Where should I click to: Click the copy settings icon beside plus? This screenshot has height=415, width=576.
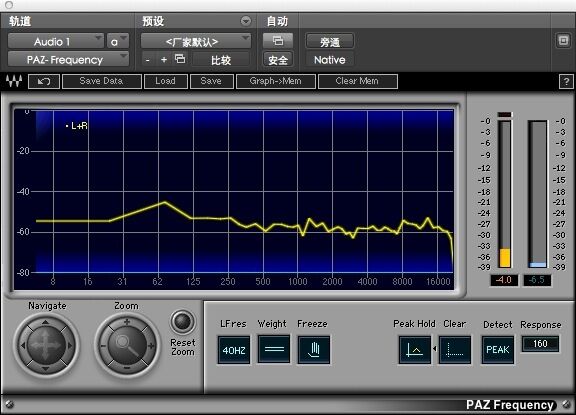[180, 59]
